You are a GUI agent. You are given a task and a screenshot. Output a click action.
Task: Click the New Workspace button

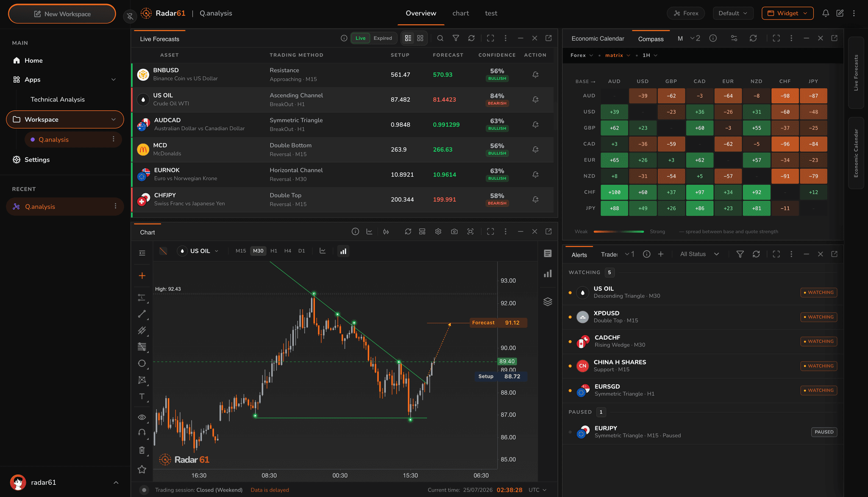click(62, 14)
